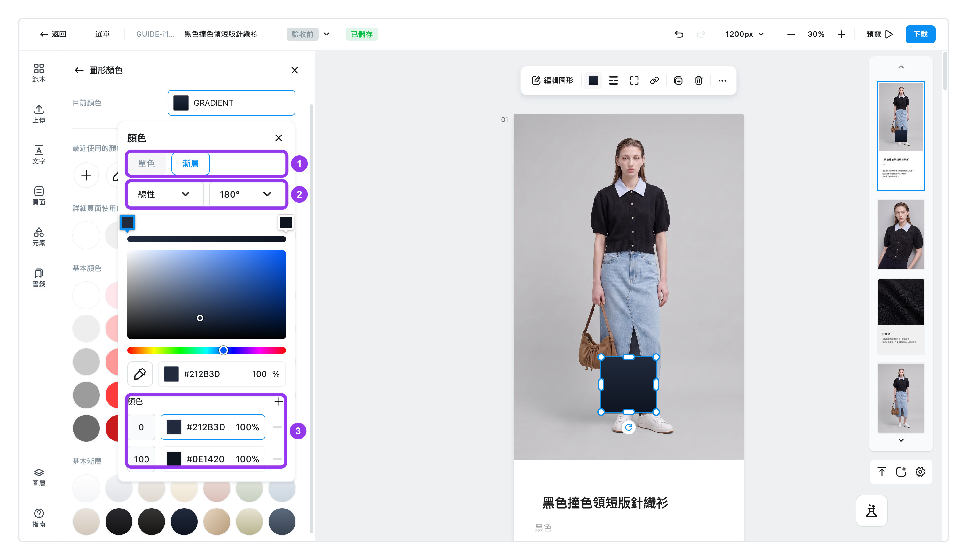Open the 元素 elements panel
This screenshot has height=560, width=967.
[39, 237]
